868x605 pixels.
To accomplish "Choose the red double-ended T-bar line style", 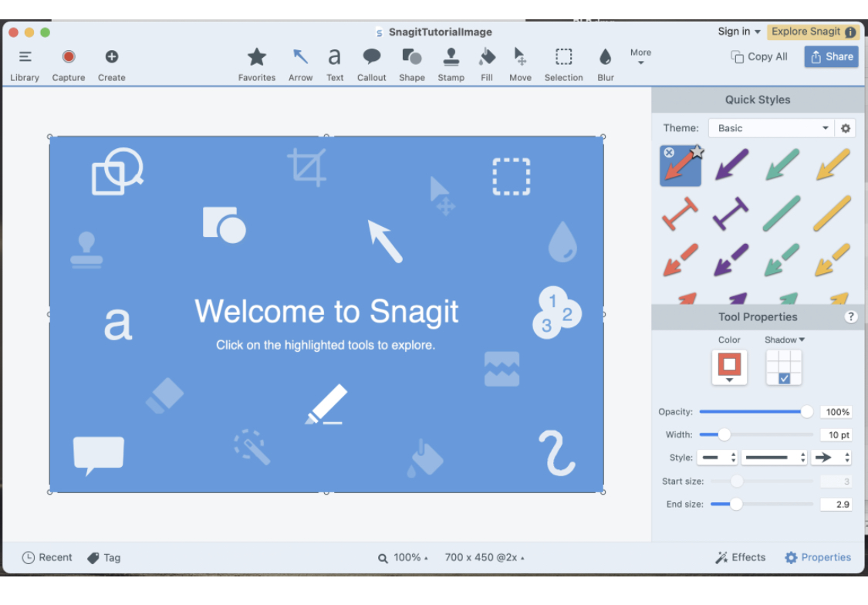I will (681, 213).
